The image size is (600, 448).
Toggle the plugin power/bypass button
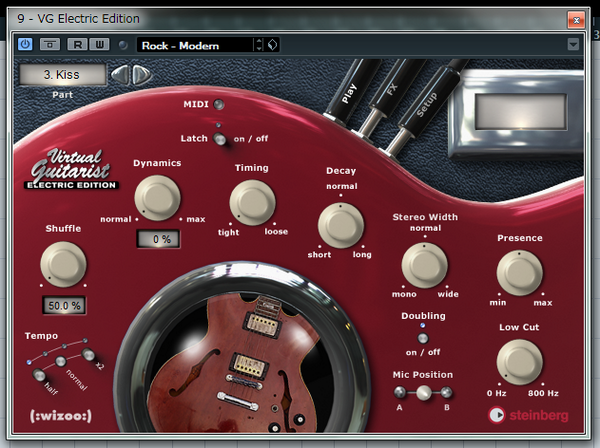tap(25, 44)
